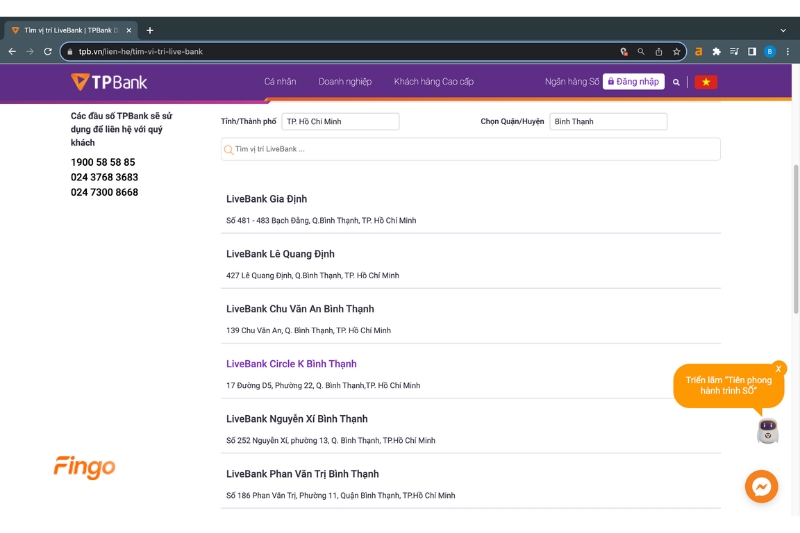Click address Số 186 Phan Văn Trị
This screenshot has width=800, height=533.
340,495
